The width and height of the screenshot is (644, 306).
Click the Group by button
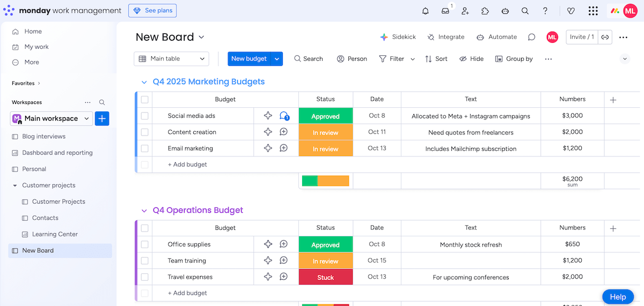click(514, 59)
